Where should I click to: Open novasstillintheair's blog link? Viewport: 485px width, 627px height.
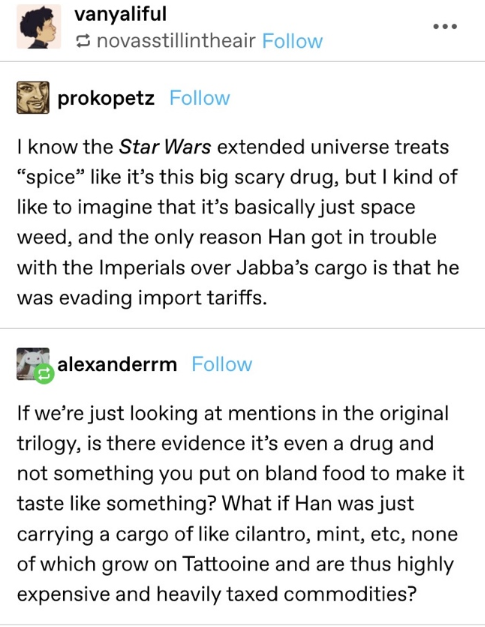click(x=176, y=41)
